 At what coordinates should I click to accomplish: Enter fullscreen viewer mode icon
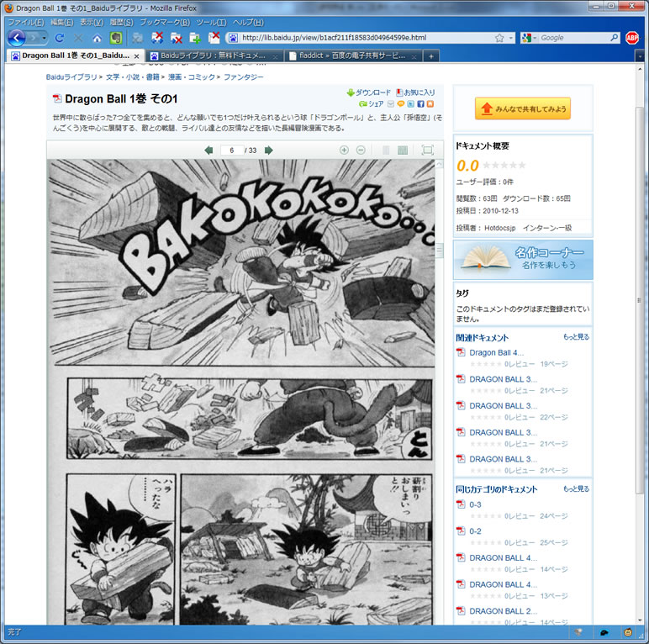click(427, 150)
